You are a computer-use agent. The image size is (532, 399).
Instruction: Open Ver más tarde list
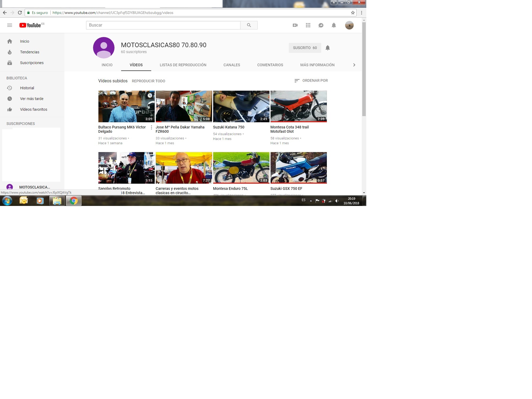(x=32, y=99)
